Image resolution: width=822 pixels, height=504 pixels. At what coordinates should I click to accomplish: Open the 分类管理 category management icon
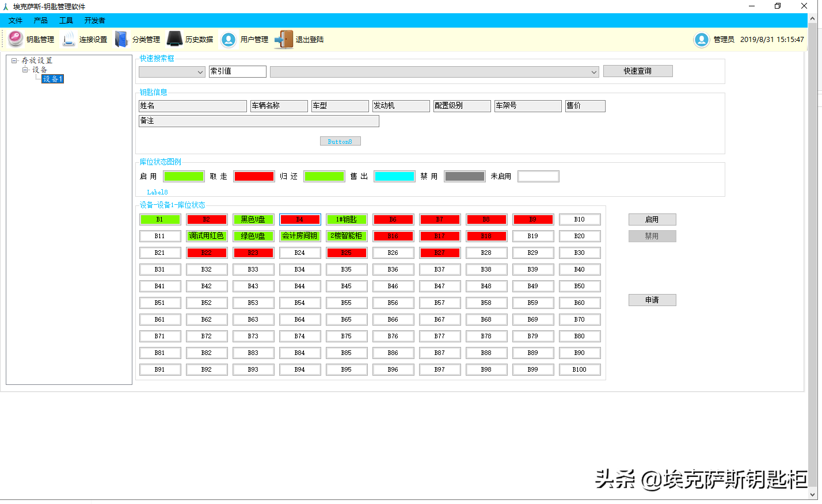click(121, 39)
